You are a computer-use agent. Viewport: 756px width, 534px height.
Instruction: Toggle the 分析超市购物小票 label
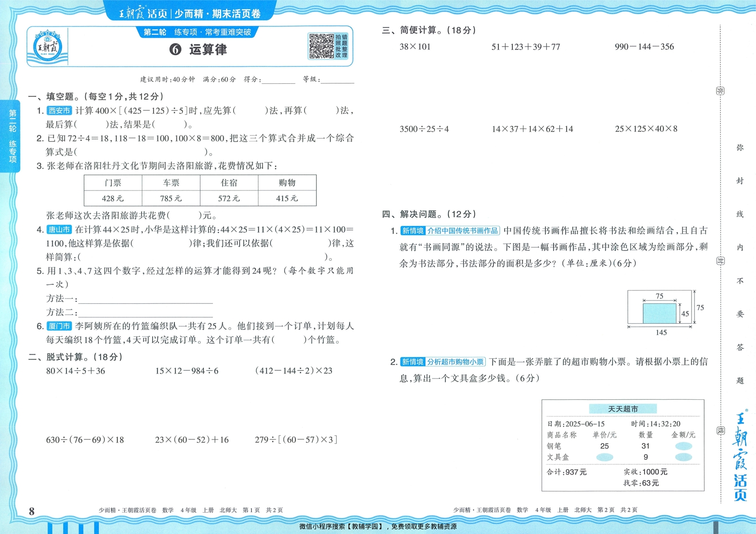455,362
